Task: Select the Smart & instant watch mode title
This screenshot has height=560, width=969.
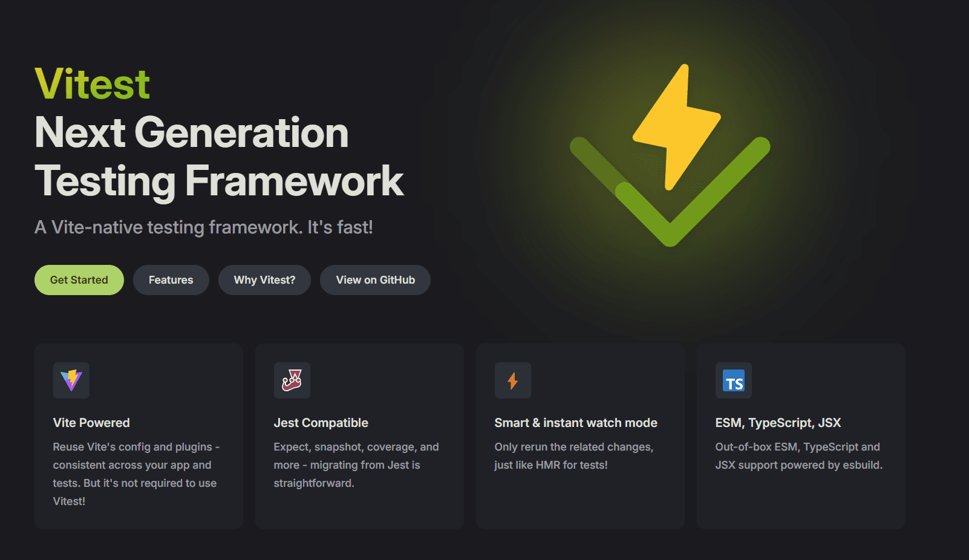Action: point(576,423)
